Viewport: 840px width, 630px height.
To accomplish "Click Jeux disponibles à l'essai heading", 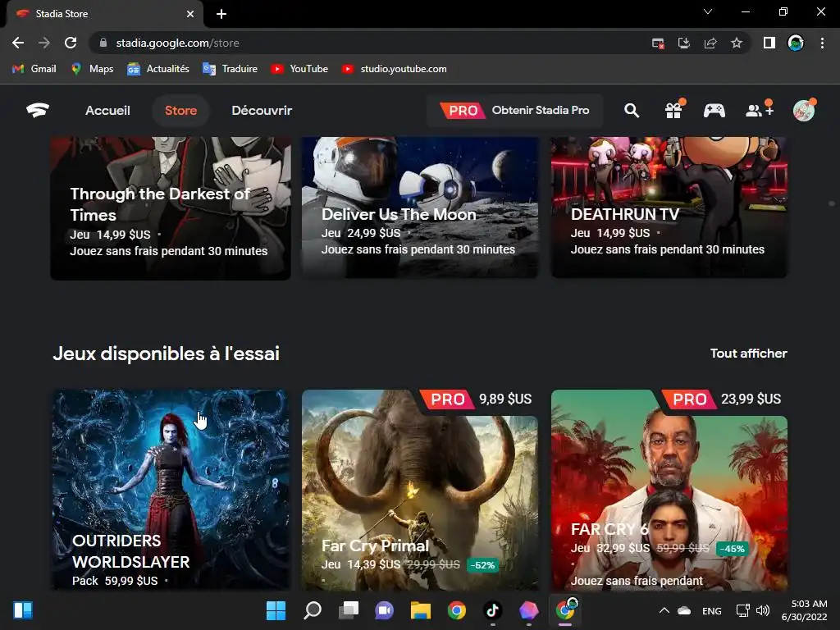I will (166, 354).
